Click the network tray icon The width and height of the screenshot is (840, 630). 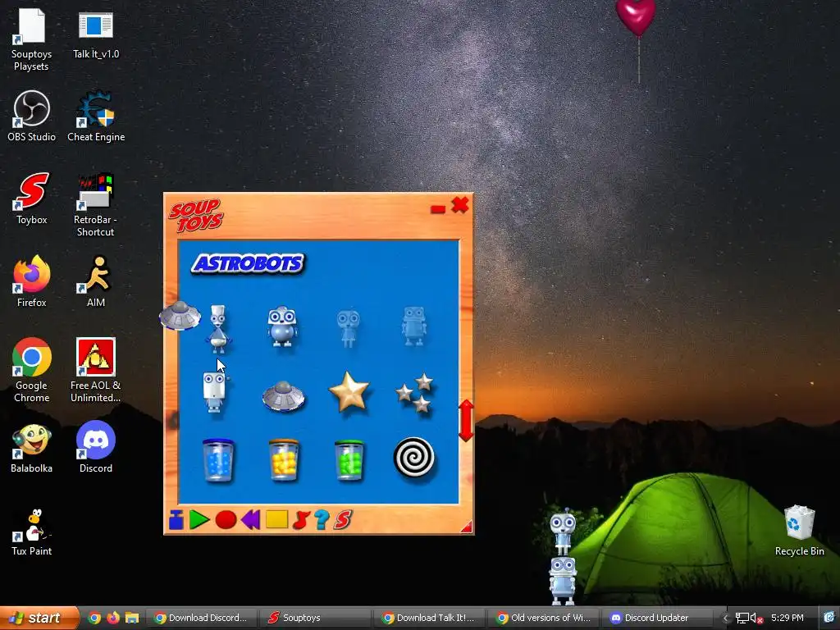click(x=742, y=618)
